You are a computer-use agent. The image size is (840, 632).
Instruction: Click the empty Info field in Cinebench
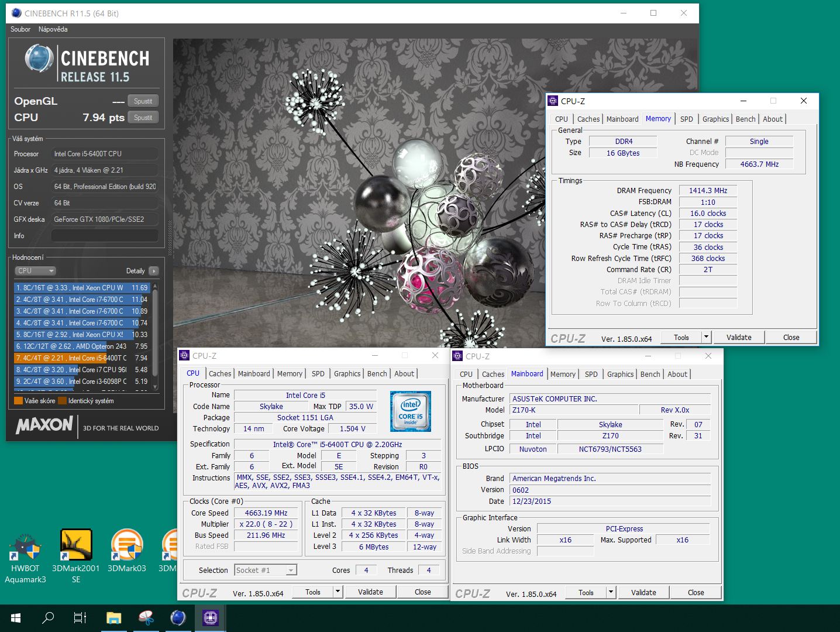point(105,236)
